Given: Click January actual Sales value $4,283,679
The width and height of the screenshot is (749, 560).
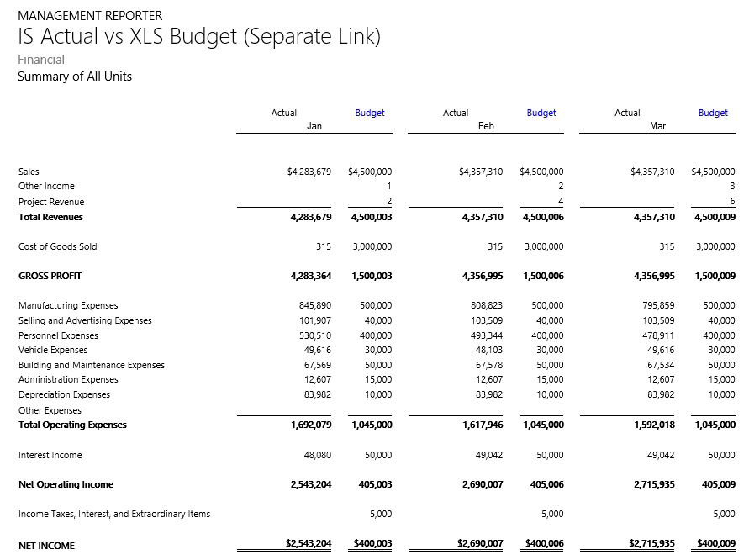Looking at the screenshot, I should (309, 172).
